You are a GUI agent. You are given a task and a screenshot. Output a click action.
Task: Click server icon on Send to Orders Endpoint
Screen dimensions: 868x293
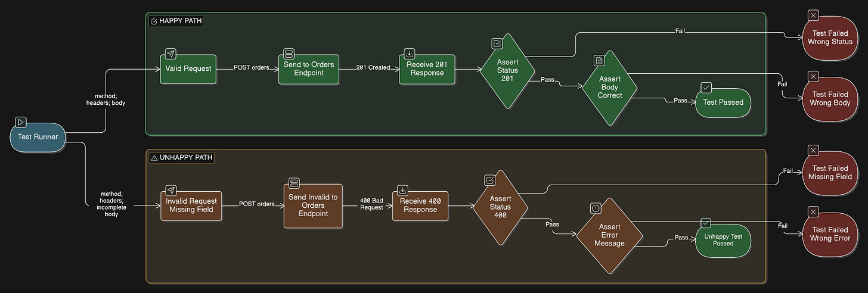coord(289,54)
